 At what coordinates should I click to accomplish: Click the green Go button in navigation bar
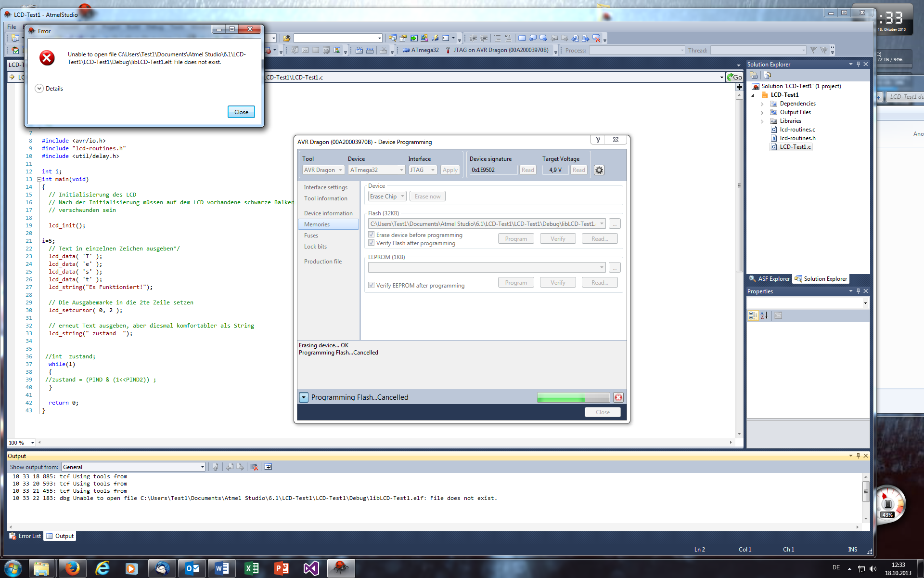734,77
